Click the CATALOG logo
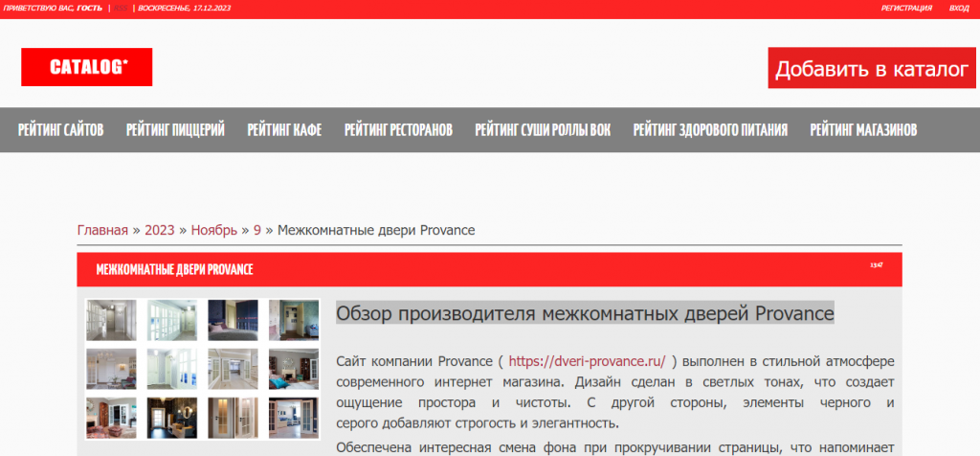The width and height of the screenshot is (980, 456). 87,67
